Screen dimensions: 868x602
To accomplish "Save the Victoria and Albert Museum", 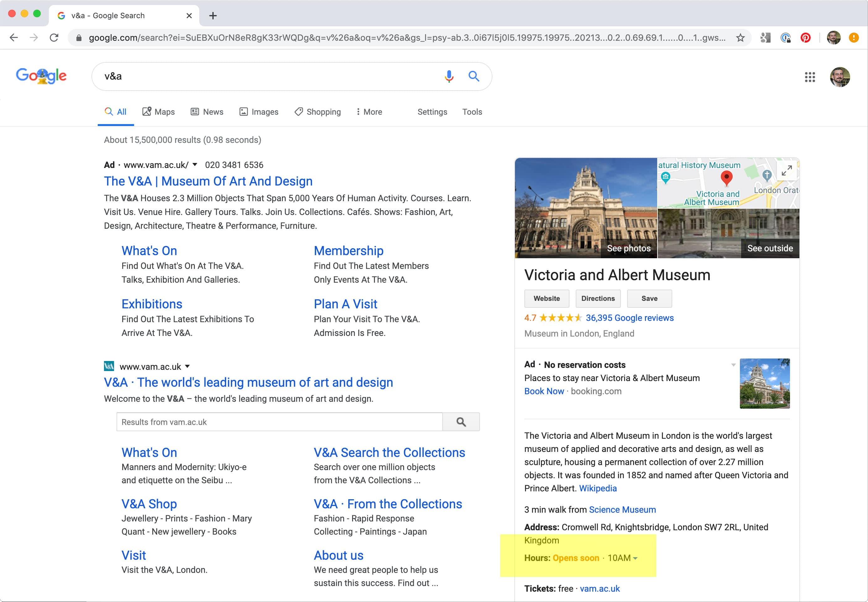I will pyautogui.click(x=649, y=298).
